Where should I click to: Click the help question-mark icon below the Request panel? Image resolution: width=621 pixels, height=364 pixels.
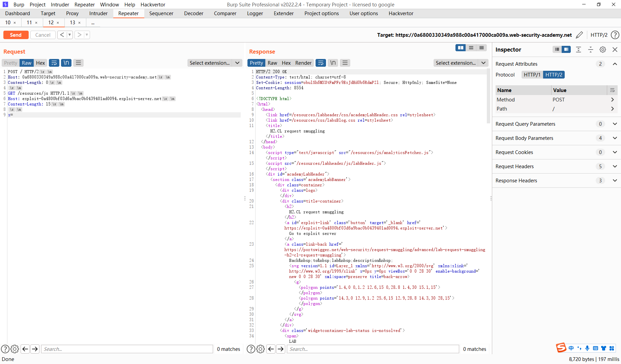coord(5,349)
